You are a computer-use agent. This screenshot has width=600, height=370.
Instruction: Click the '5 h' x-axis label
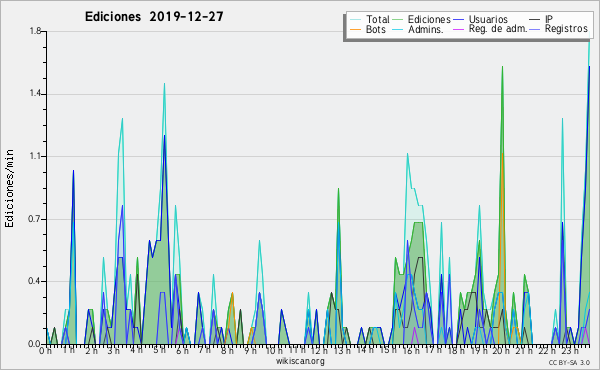click(x=160, y=350)
